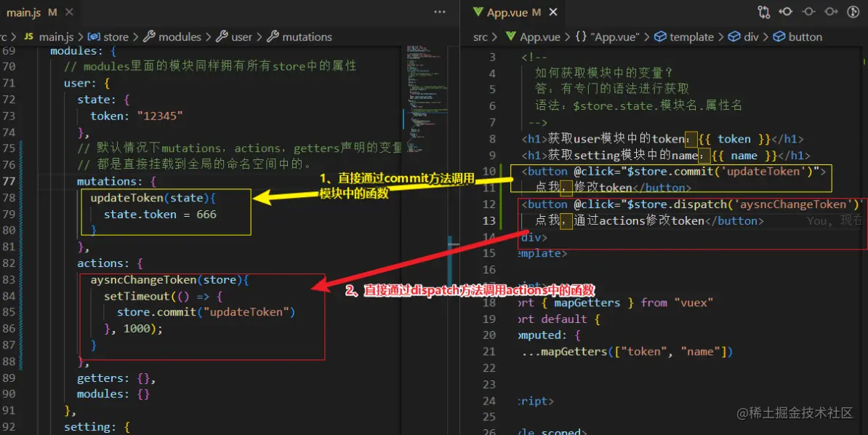The image size is (868, 435).
Task: Click JS icon in main.js breadcrumb
Action: (x=29, y=37)
